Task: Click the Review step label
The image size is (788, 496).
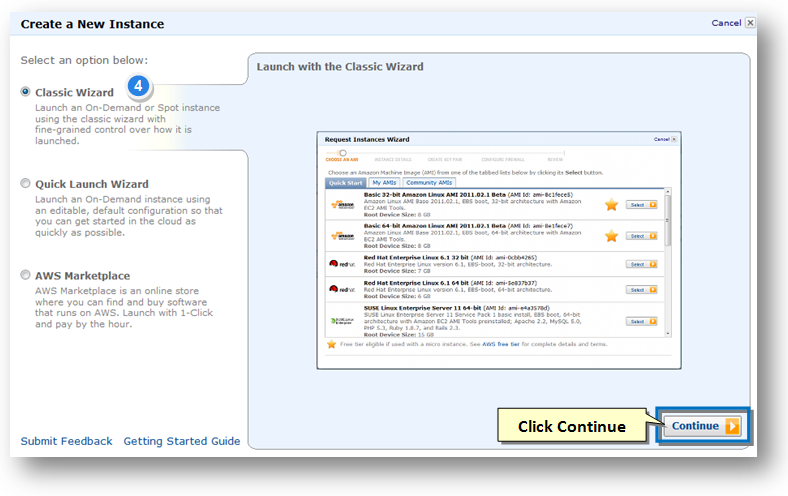Action: (x=555, y=160)
